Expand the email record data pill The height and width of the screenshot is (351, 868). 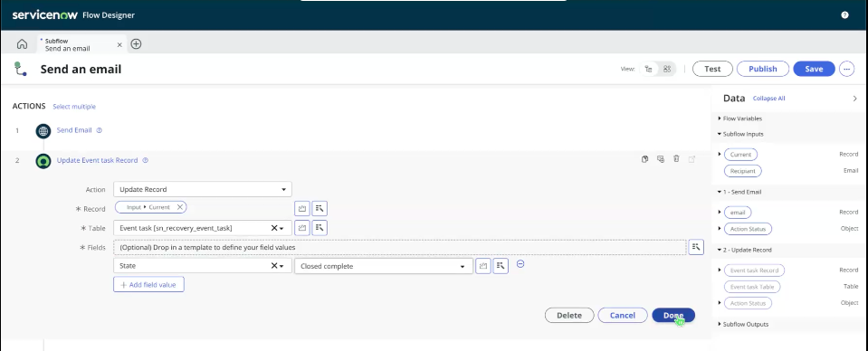coord(720,212)
